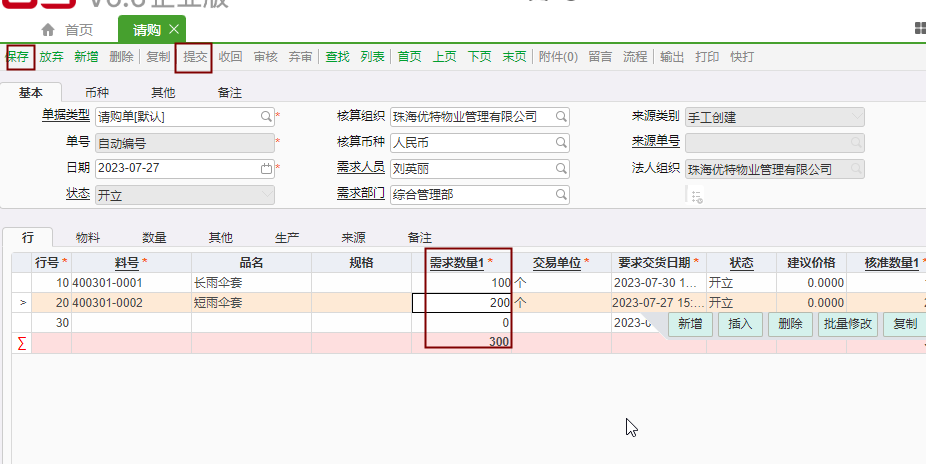The height and width of the screenshot is (464, 926).
Task: Click the lookup icon in 需求部门 field
Action: [561, 194]
